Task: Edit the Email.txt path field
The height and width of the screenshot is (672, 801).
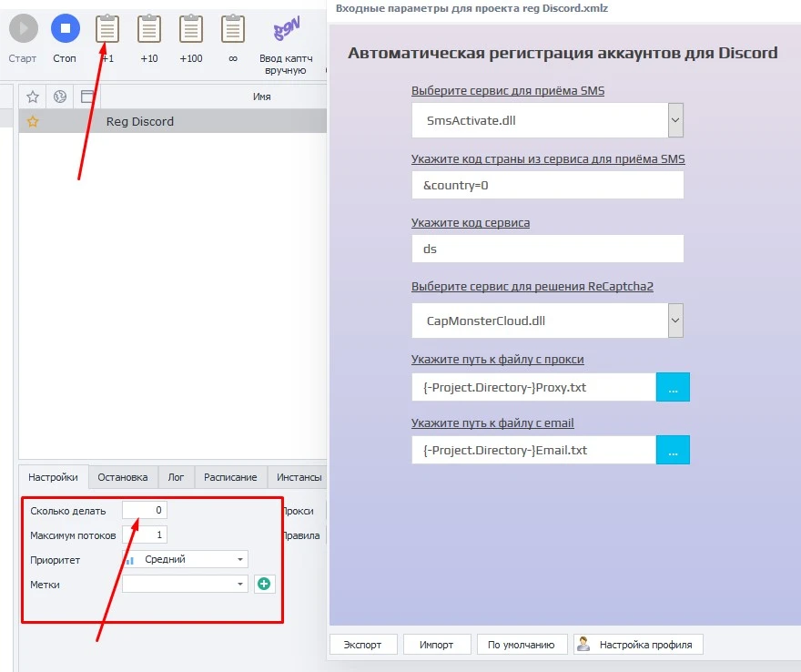Action: tap(533, 450)
